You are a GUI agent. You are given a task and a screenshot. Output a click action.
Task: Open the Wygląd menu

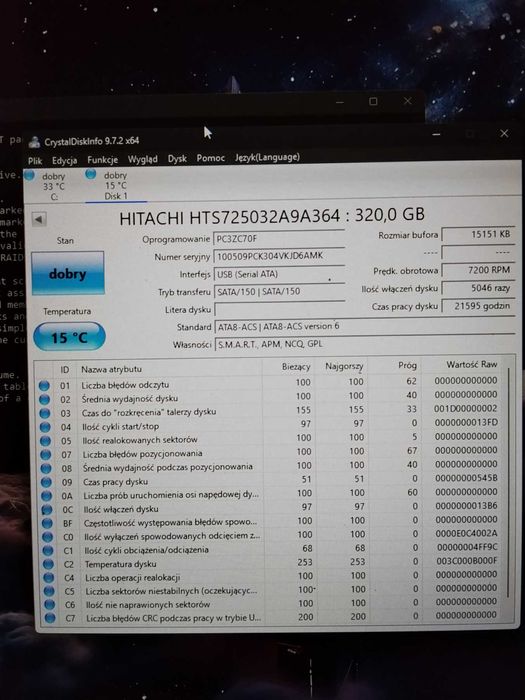142,159
